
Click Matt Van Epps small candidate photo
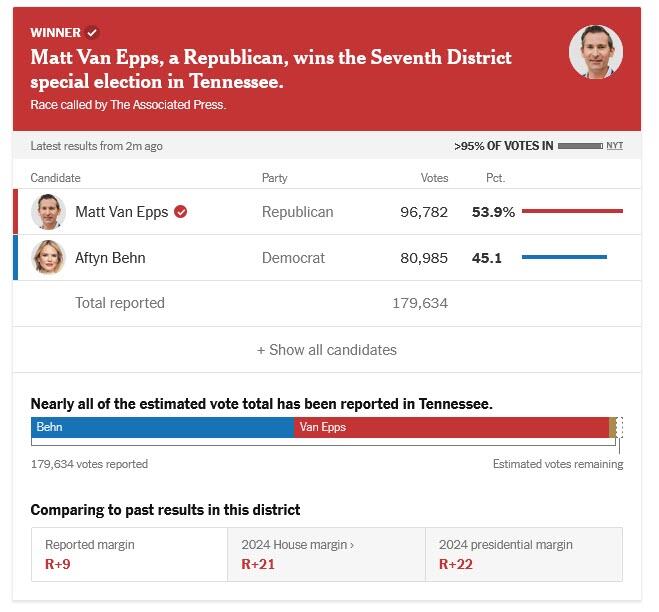[48, 212]
